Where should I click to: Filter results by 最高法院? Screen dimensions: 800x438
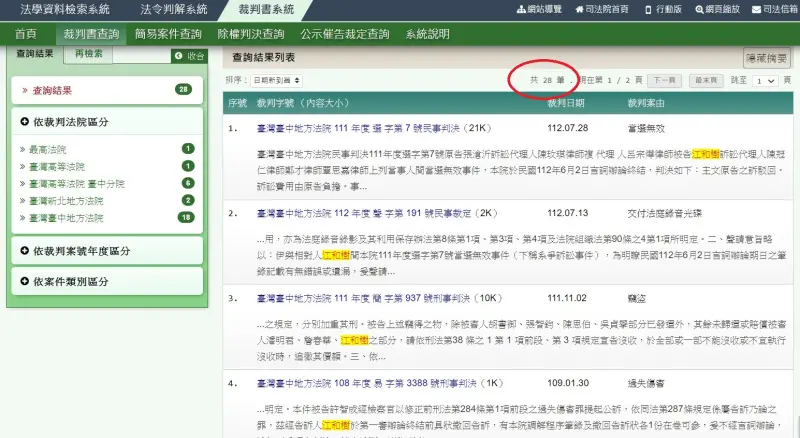point(47,150)
